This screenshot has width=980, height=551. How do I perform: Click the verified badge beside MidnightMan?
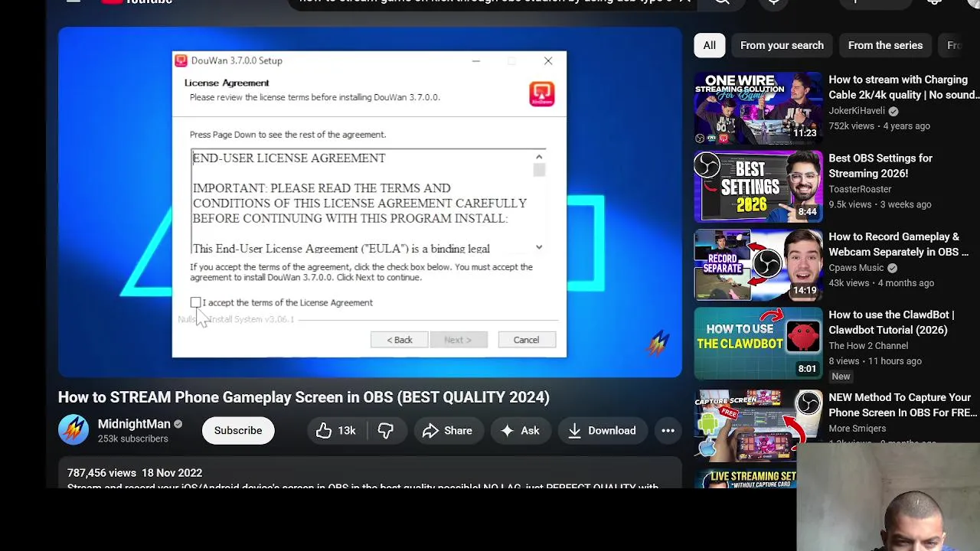pos(178,424)
